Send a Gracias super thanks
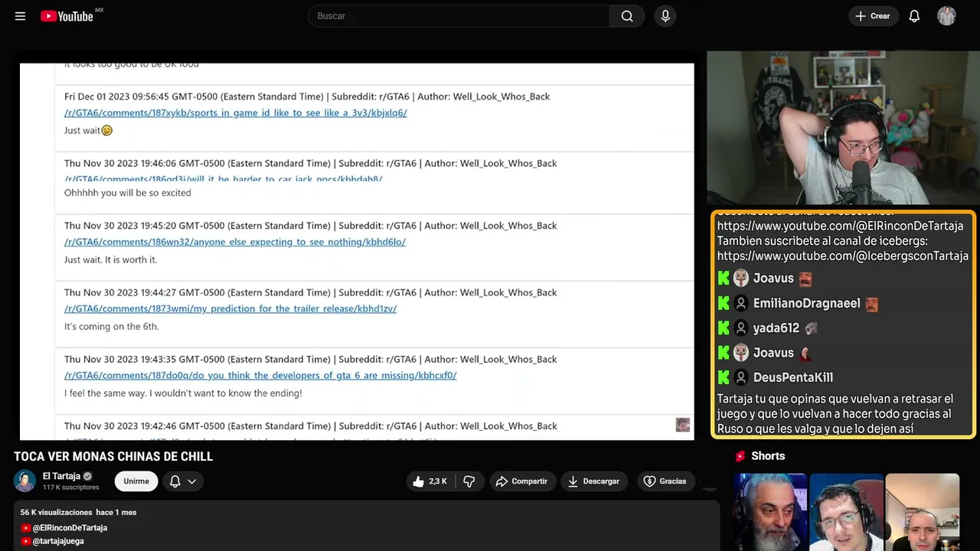This screenshot has width=980, height=551. pos(665,481)
